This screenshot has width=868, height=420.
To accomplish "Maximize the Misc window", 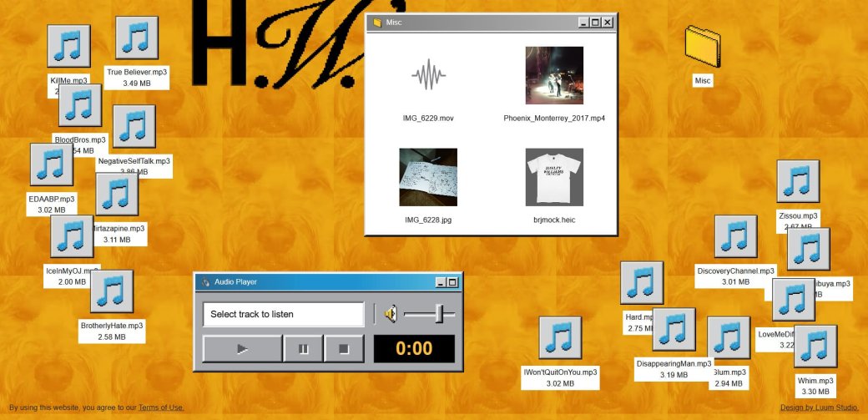I will pyautogui.click(x=595, y=23).
